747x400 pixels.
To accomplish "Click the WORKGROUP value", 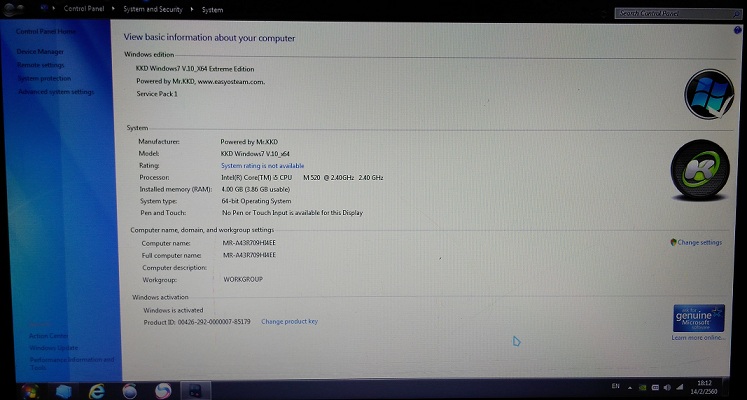I will [x=243, y=280].
